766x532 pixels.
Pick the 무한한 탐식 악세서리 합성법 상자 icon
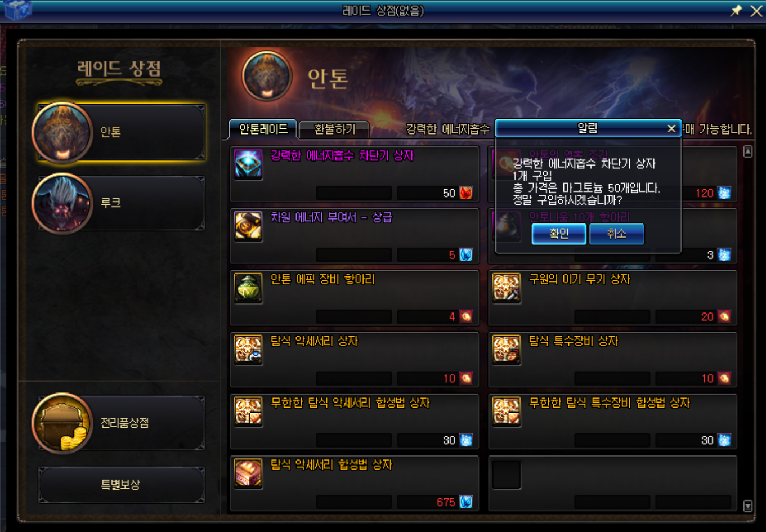coord(248,412)
